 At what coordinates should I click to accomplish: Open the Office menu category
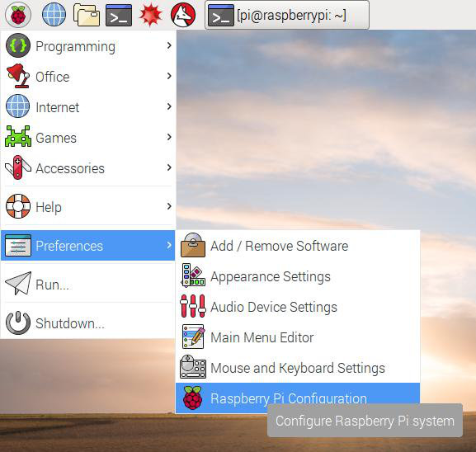(88, 77)
